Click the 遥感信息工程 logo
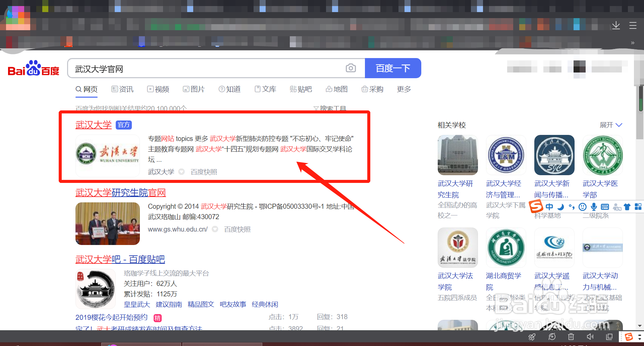644x346 pixels. click(554, 248)
